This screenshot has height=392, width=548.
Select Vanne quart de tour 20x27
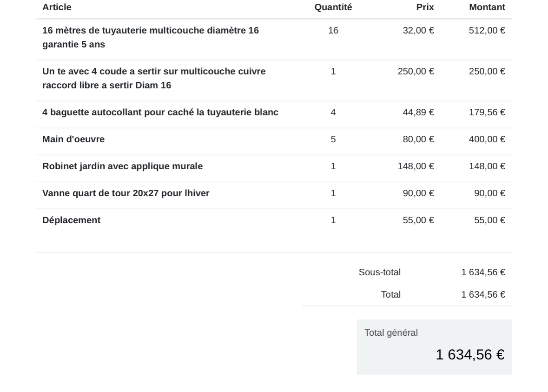click(126, 193)
